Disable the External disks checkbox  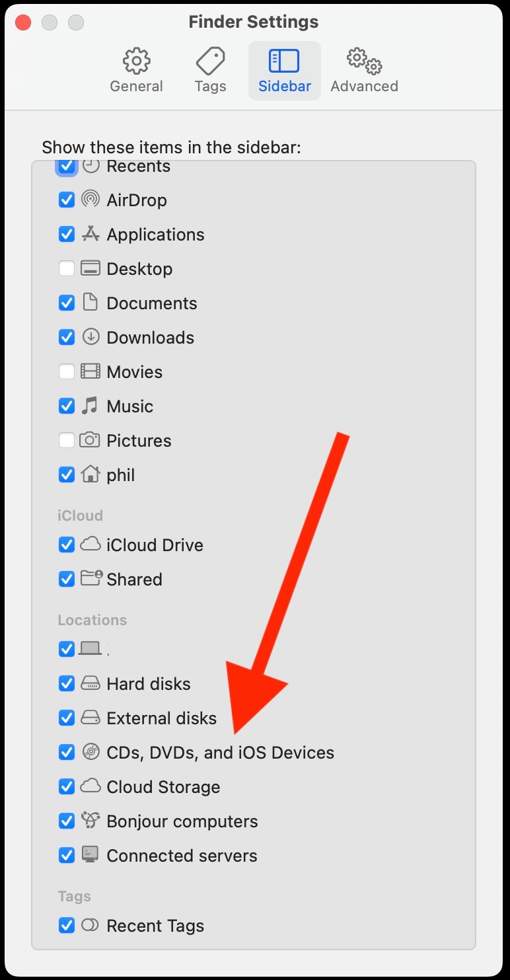pyautogui.click(x=67, y=718)
